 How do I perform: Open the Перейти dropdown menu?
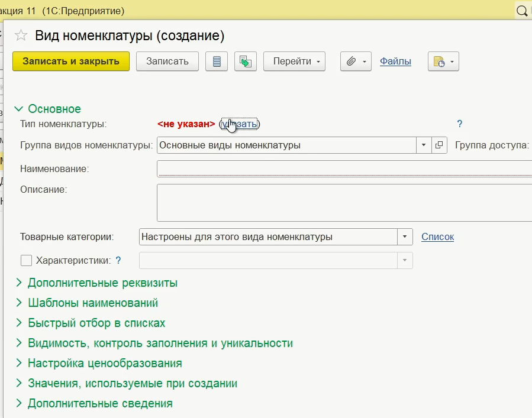[294, 61]
